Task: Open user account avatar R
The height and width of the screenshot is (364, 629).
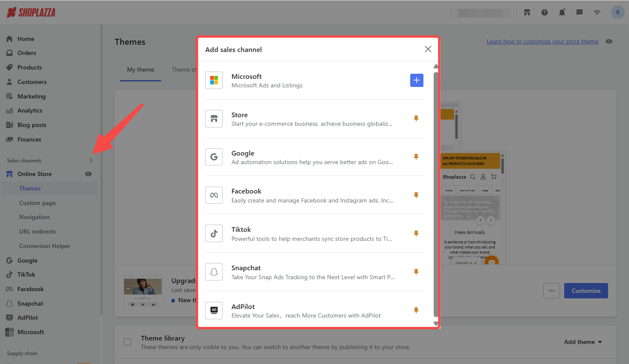Action: pos(618,12)
